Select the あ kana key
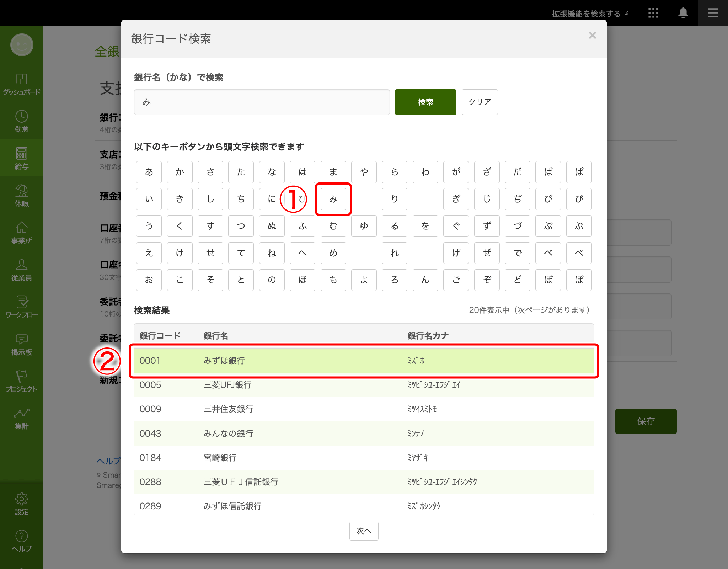 tap(149, 172)
